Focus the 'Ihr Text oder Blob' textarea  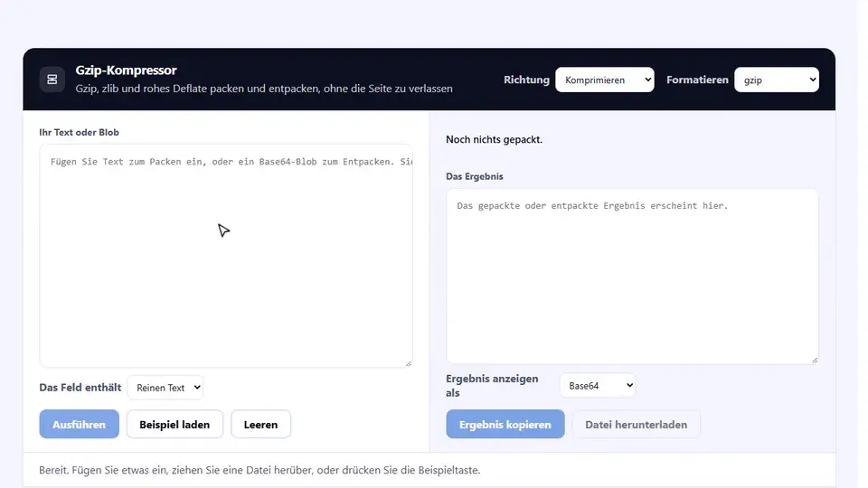[x=226, y=256]
